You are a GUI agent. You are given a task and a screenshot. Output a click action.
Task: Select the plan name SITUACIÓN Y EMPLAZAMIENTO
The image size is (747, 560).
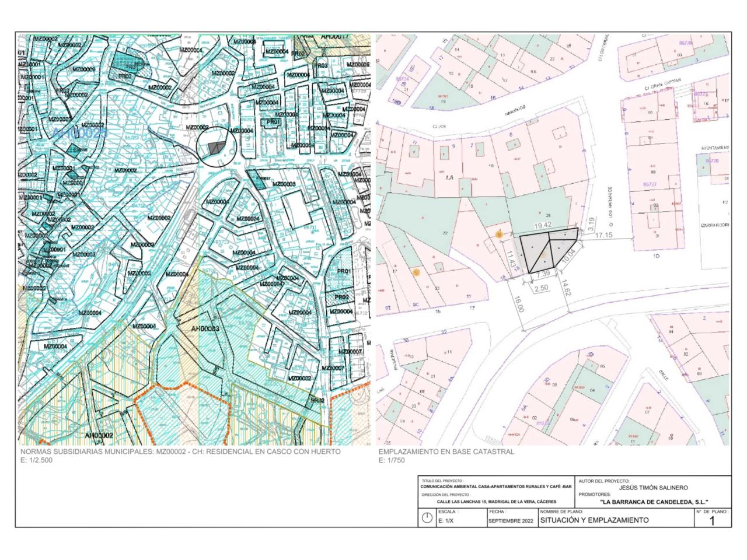pyautogui.click(x=594, y=520)
